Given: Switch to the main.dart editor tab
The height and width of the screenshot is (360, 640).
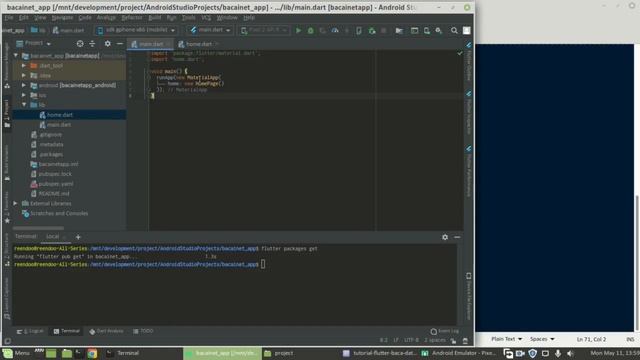Looking at the screenshot, I should pos(151,44).
